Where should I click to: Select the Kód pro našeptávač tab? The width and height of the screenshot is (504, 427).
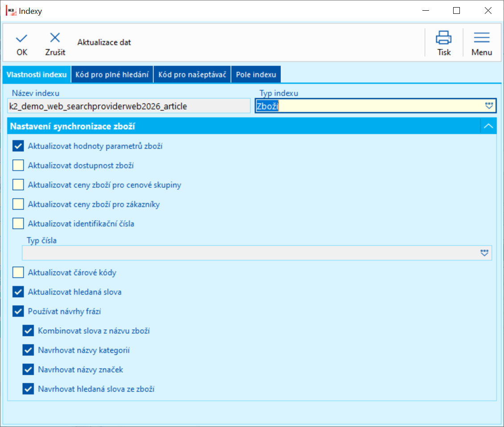coord(192,75)
